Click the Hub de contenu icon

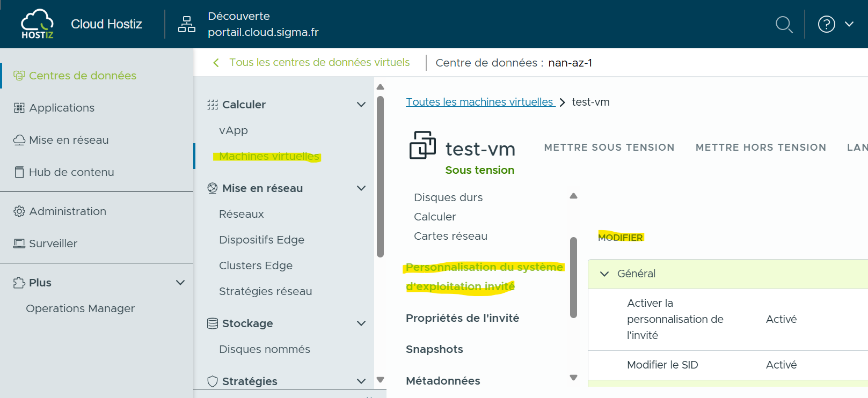pyautogui.click(x=19, y=172)
